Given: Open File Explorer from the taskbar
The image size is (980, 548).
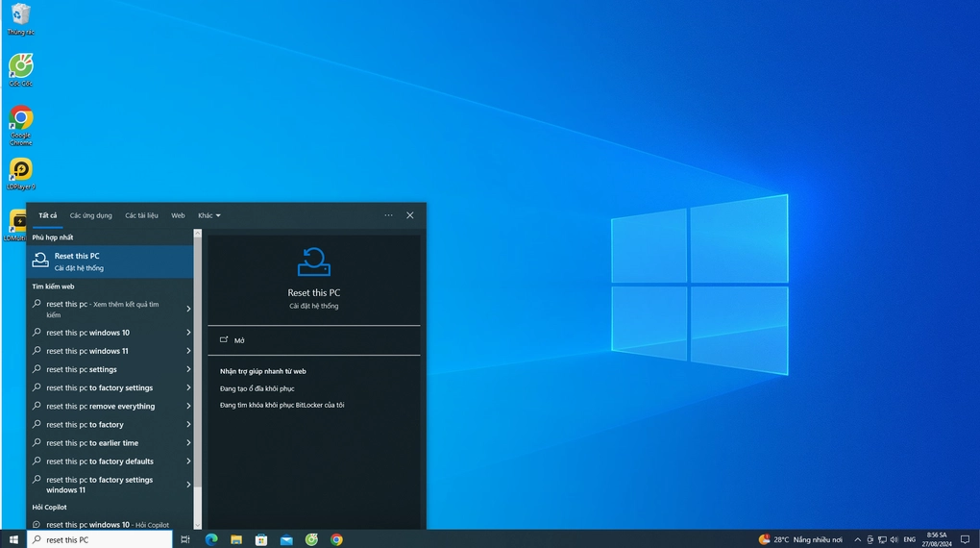Looking at the screenshot, I should (236, 539).
